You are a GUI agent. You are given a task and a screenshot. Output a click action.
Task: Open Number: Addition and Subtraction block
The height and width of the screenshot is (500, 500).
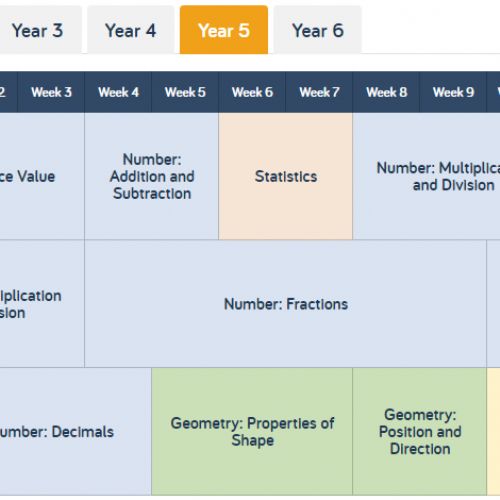[x=152, y=176]
